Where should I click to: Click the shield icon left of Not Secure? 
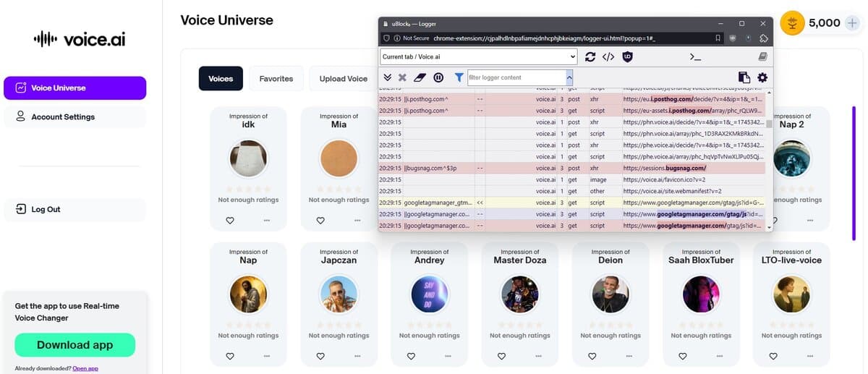click(x=387, y=38)
